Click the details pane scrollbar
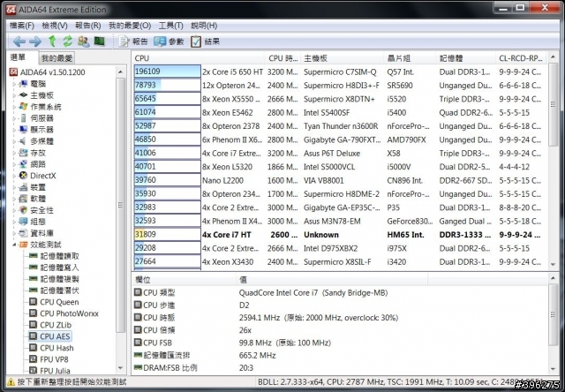The height and width of the screenshot is (392, 565). tap(554, 323)
